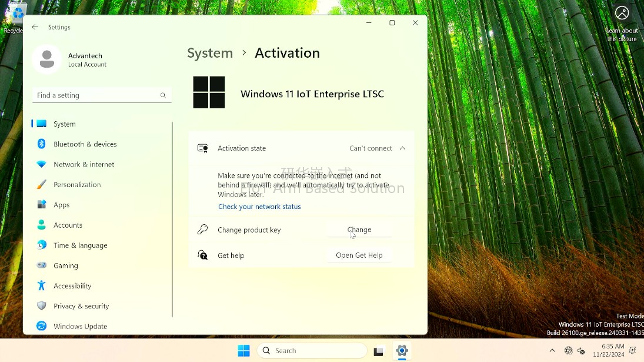This screenshot has width=644, height=362.
Task: Click the Find a setting search field
Action: point(101,95)
